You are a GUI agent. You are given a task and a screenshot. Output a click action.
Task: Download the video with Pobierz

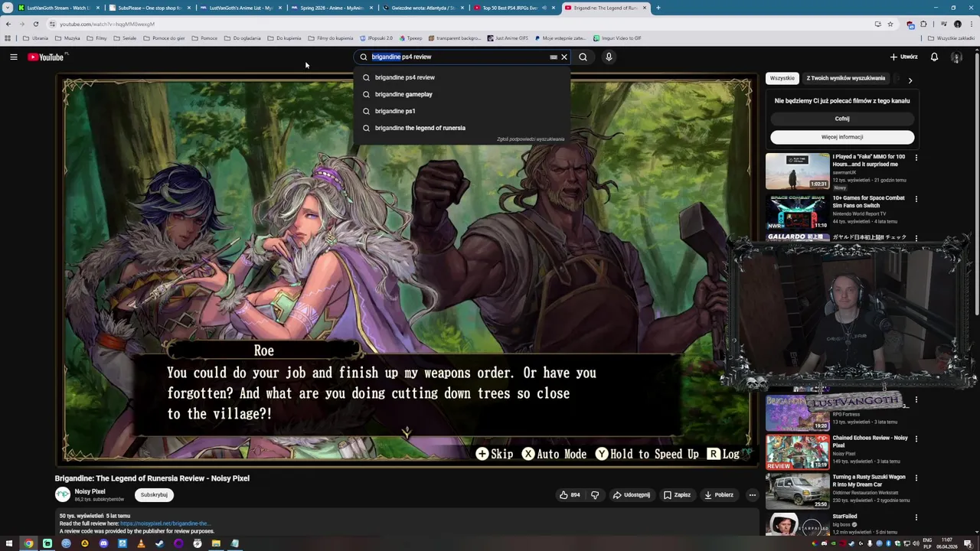pyautogui.click(x=718, y=495)
